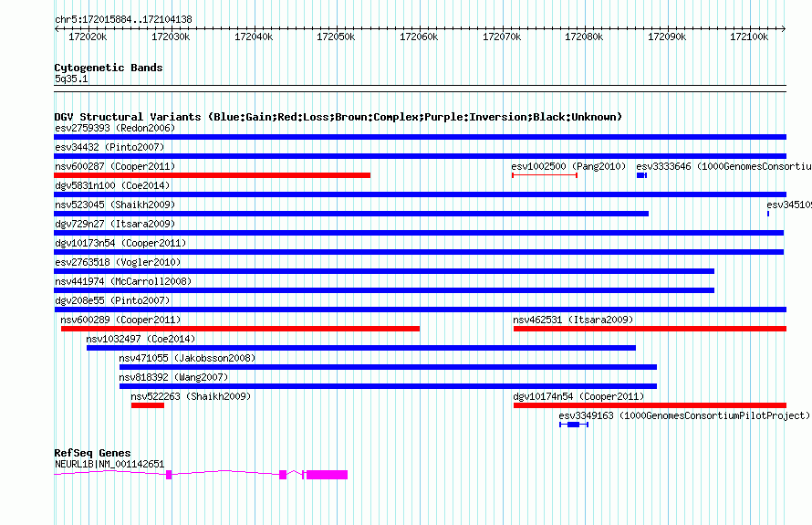The height and width of the screenshot is (525, 812).
Task: Click the nsv471055 (Jakobsson2008) label
Action: tap(187, 358)
